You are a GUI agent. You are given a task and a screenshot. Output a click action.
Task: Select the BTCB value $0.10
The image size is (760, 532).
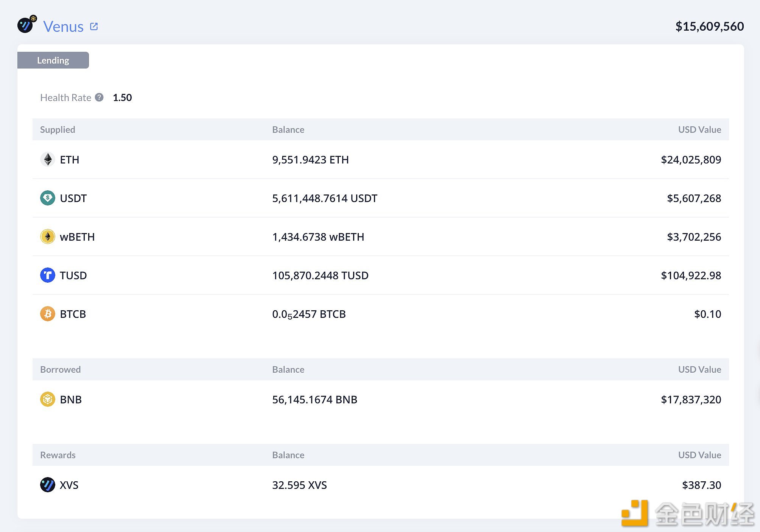pyautogui.click(x=707, y=314)
